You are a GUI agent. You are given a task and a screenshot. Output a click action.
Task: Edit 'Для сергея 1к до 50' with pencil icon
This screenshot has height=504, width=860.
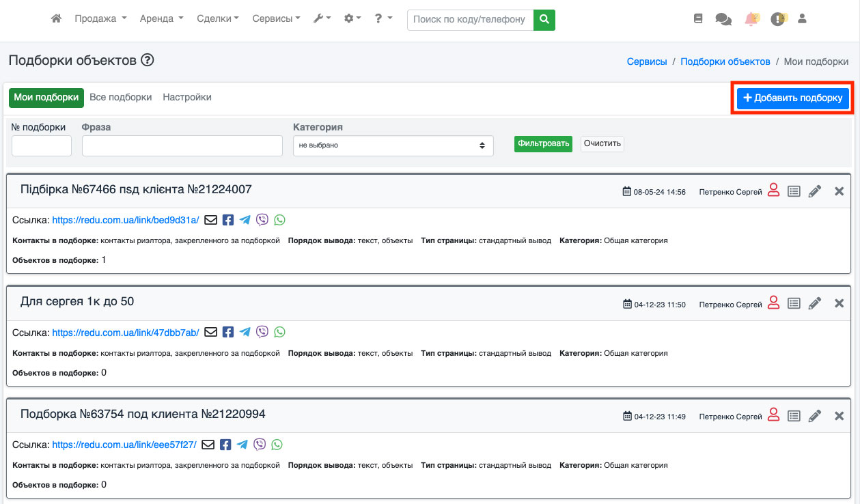814,304
